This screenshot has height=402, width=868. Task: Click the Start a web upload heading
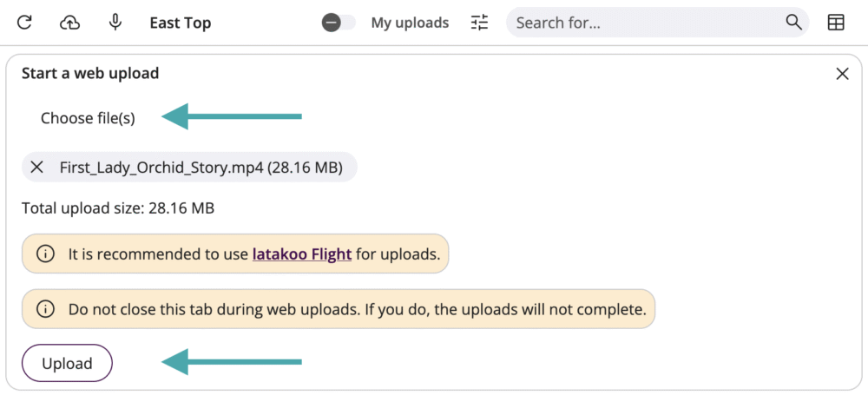point(90,74)
